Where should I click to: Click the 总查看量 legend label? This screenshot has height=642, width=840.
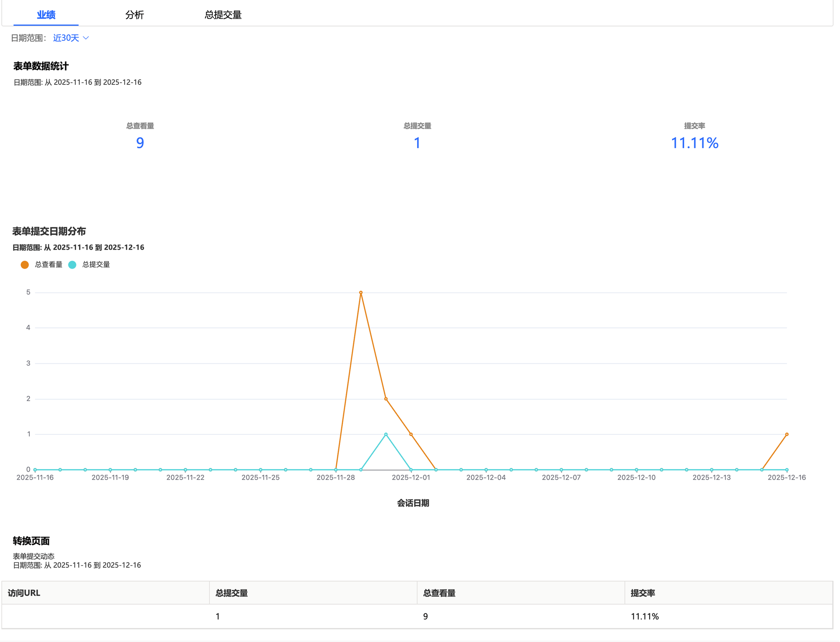tap(48, 265)
